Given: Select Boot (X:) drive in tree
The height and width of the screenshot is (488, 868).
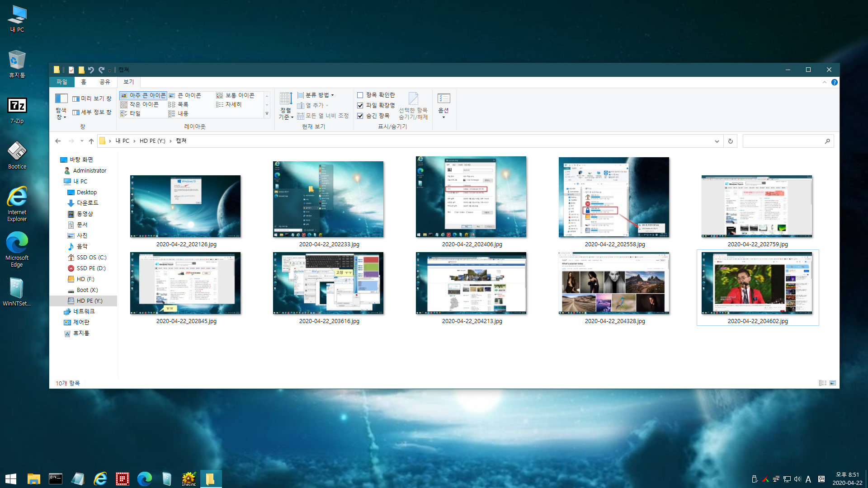Looking at the screenshot, I should (83, 290).
